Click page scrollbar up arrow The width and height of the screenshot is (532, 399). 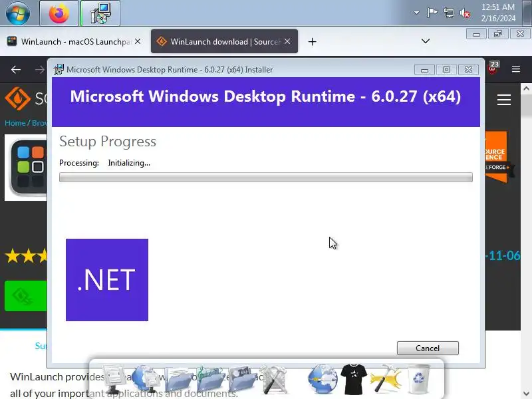pos(526,88)
